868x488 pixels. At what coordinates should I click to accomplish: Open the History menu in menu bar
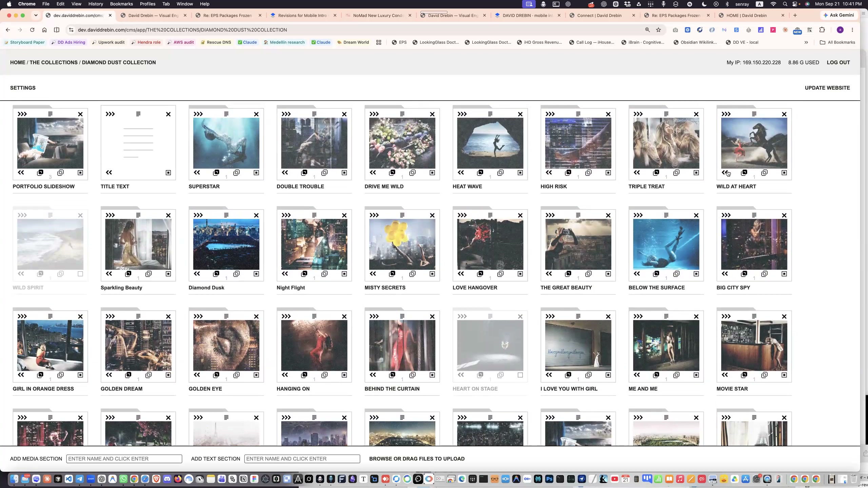tap(96, 4)
